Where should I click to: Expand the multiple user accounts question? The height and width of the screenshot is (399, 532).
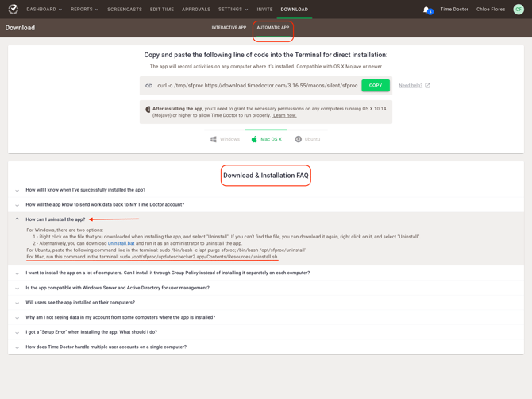pyautogui.click(x=266, y=347)
